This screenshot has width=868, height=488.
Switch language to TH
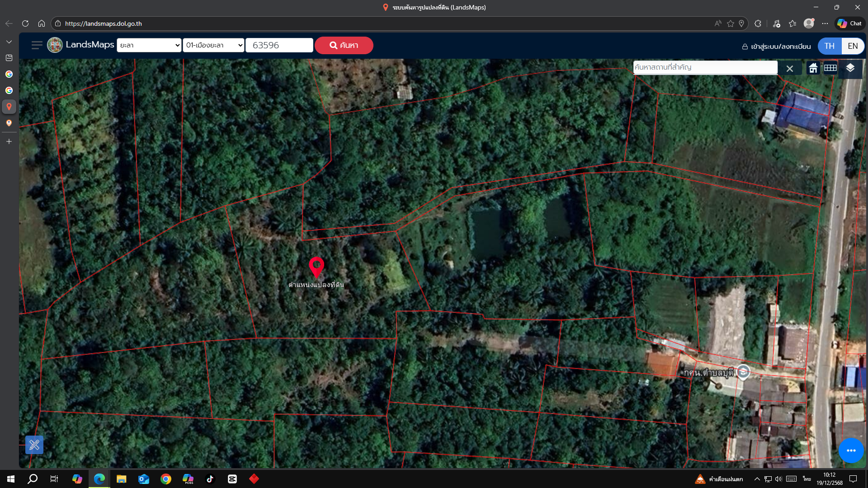pyautogui.click(x=830, y=46)
